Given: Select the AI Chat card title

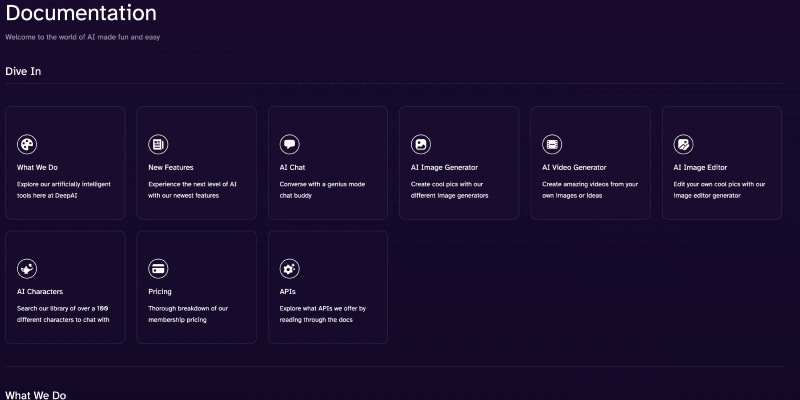Looking at the screenshot, I should click(294, 168).
